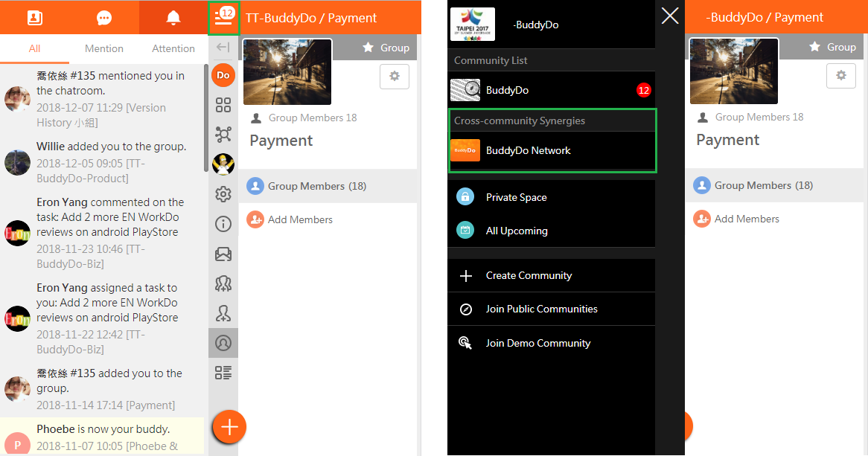Click Join Public Communities
Image resolution: width=868 pixels, height=456 pixels.
[x=552, y=309]
